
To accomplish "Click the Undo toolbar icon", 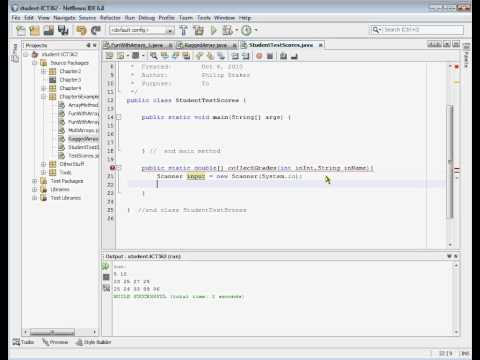I will [x=81, y=31].
